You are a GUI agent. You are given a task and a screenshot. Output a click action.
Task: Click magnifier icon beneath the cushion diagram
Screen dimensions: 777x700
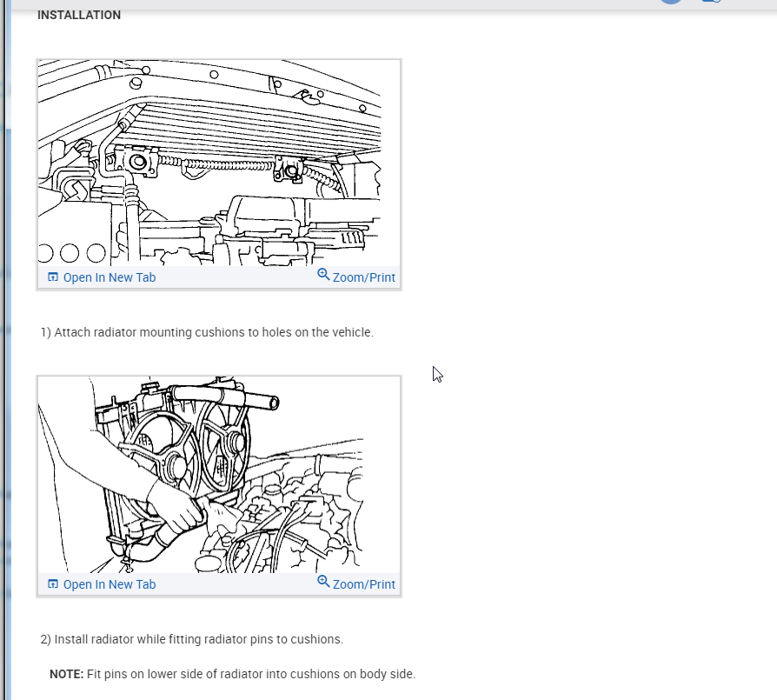click(x=323, y=274)
